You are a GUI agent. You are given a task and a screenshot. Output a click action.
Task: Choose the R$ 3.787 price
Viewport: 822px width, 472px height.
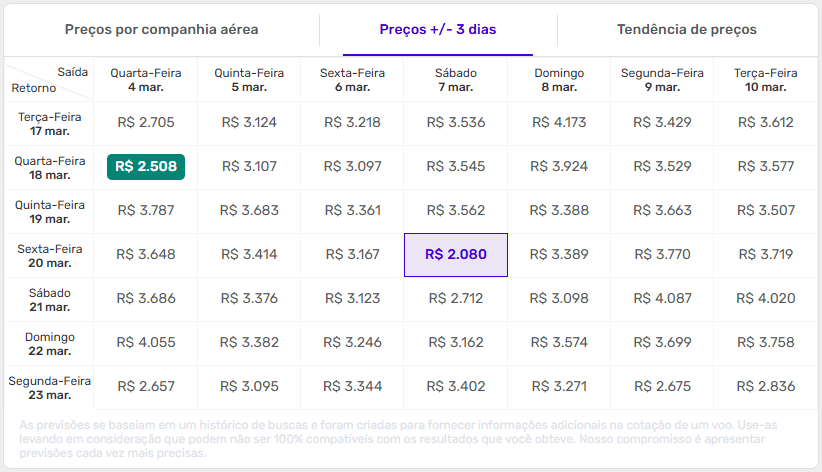pos(146,211)
